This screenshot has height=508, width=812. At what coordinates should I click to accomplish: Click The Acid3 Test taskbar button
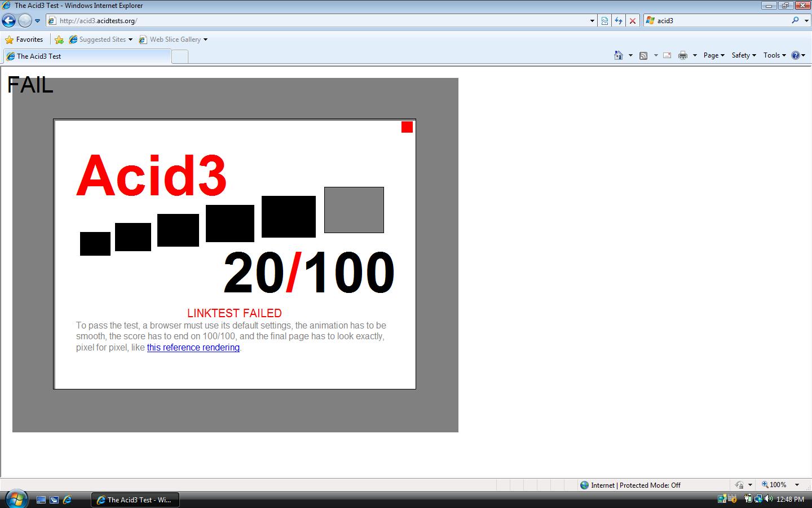(x=135, y=500)
